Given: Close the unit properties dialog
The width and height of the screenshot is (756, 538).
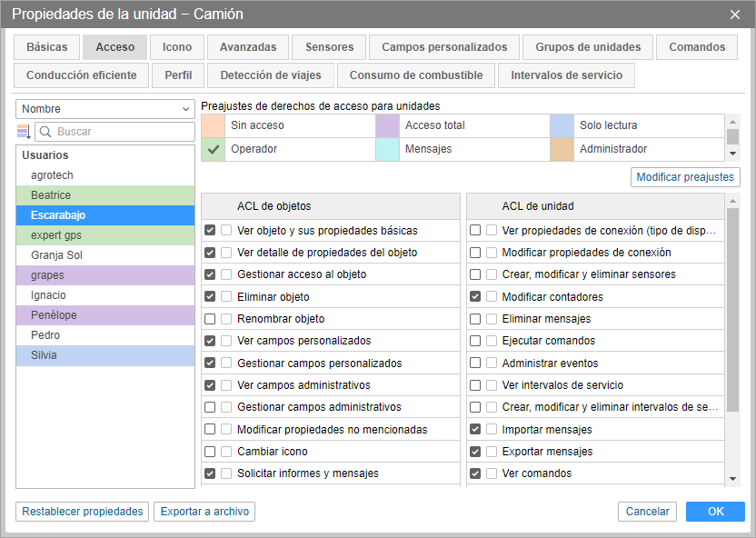Looking at the screenshot, I should pos(735,15).
